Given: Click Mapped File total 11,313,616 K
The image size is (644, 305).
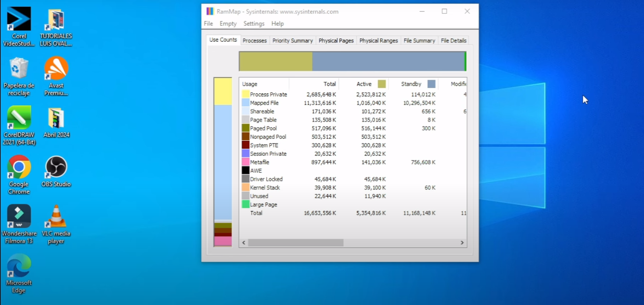Looking at the screenshot, I should click(320, 103).
